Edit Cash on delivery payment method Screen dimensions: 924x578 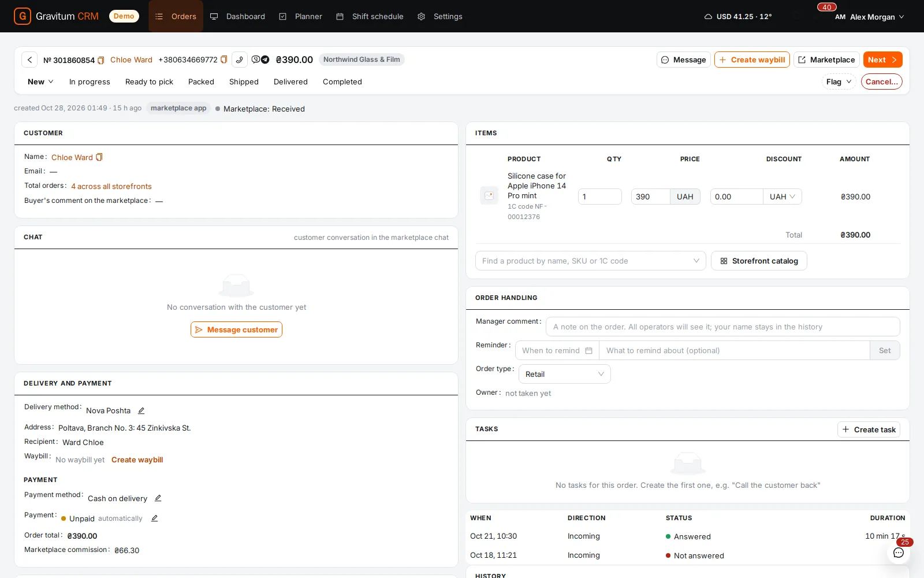pyautogui.click(x=158, y=498)
